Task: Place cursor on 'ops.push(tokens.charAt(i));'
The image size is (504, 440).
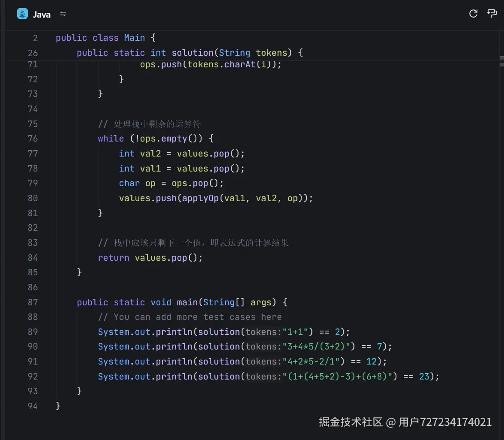Action: click(210, 65)
